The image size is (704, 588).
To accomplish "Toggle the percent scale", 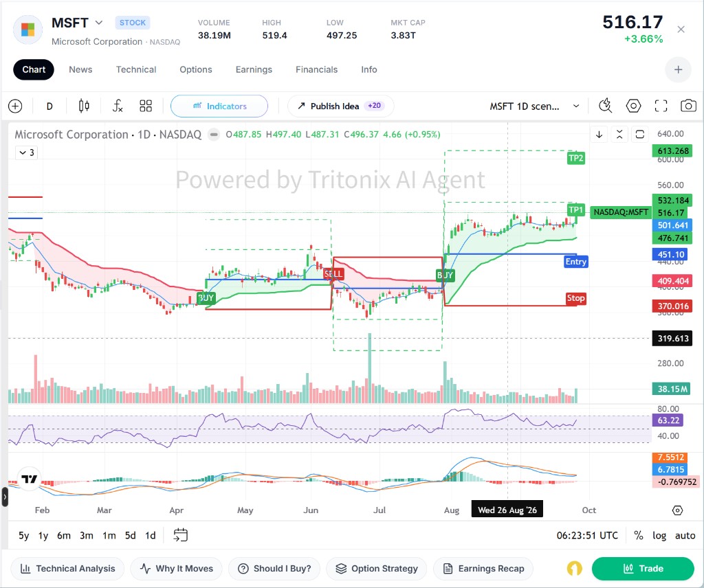I will click(639, 536).
